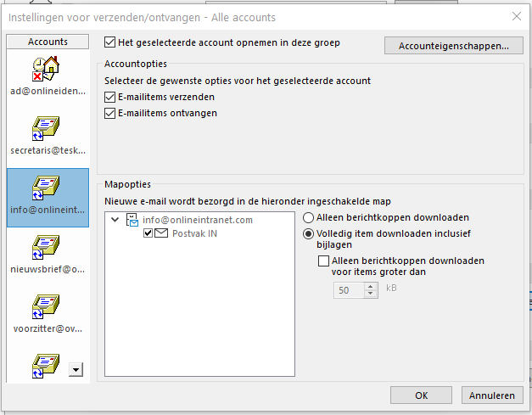532x415 pixels.
Task: Click the size field showing 50
Action: click(348, 290)
